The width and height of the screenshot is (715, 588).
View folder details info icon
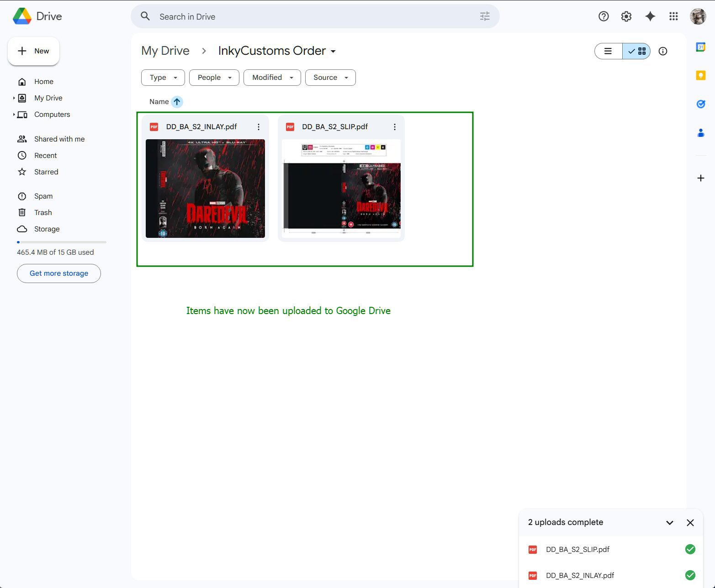point(663,51)
